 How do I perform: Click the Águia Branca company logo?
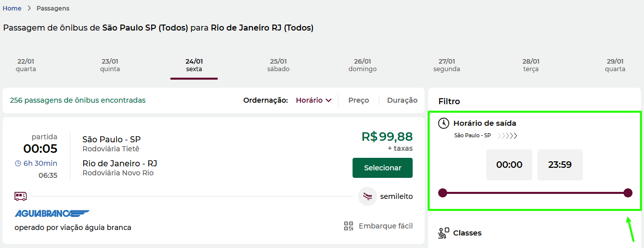tap(52, 214)
